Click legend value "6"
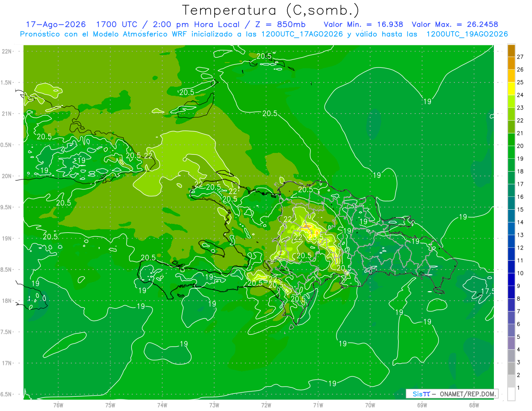The width and height of the screenshot is (532, 411). coord(519,324)
